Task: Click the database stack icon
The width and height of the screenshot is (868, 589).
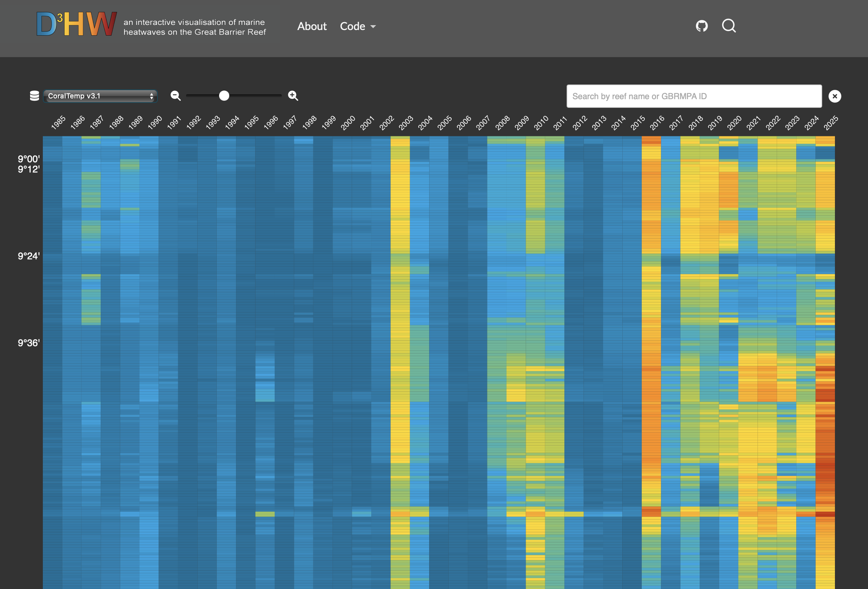Action: (x=35, y=96)
